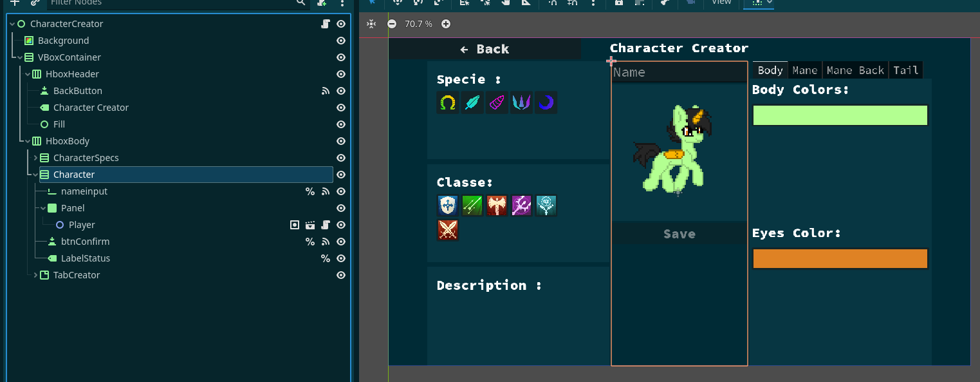The image size is (980, 382).
Task: Collapse the CharacterCreator root node
Action: [12, 24]
